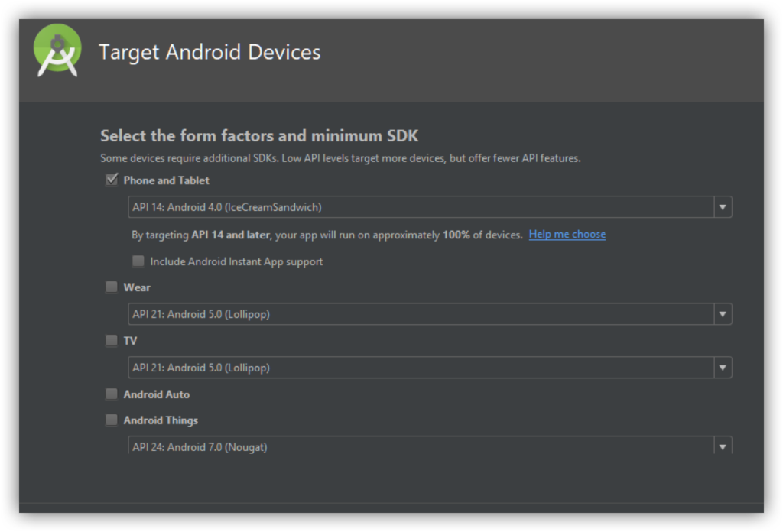Check the Wear form factor checkbox
783x532 pixels.
112,287
